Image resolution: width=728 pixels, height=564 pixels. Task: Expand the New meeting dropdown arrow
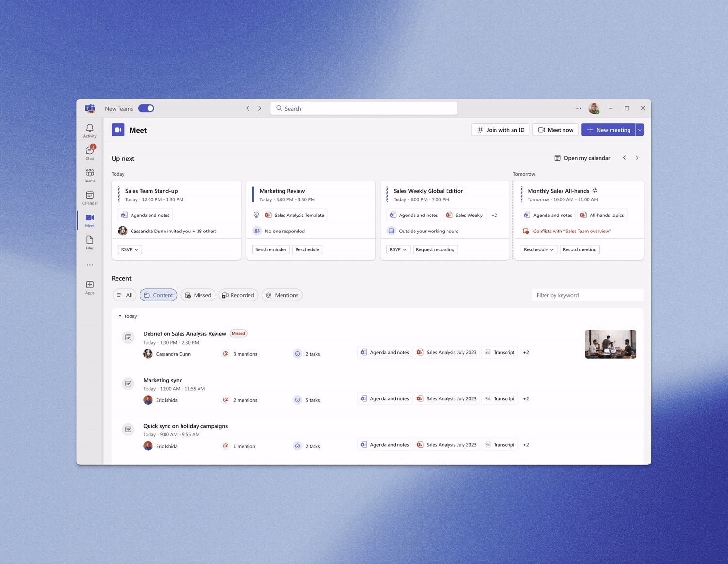(640, 130)
